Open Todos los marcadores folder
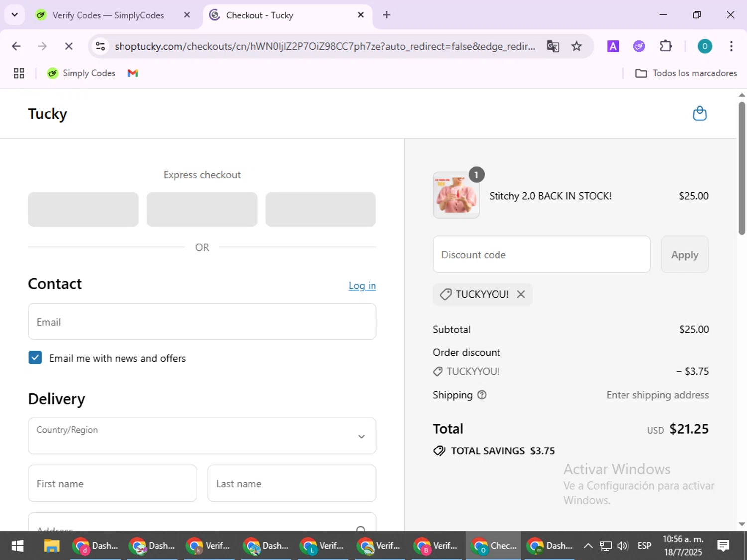Image resolution: width=747 pixels, height=560 pixels. [686, 73]
